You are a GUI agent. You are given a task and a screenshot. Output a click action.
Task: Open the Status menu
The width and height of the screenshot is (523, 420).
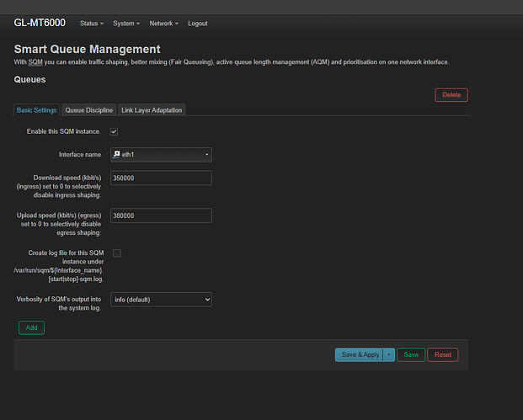click(92, 24)
